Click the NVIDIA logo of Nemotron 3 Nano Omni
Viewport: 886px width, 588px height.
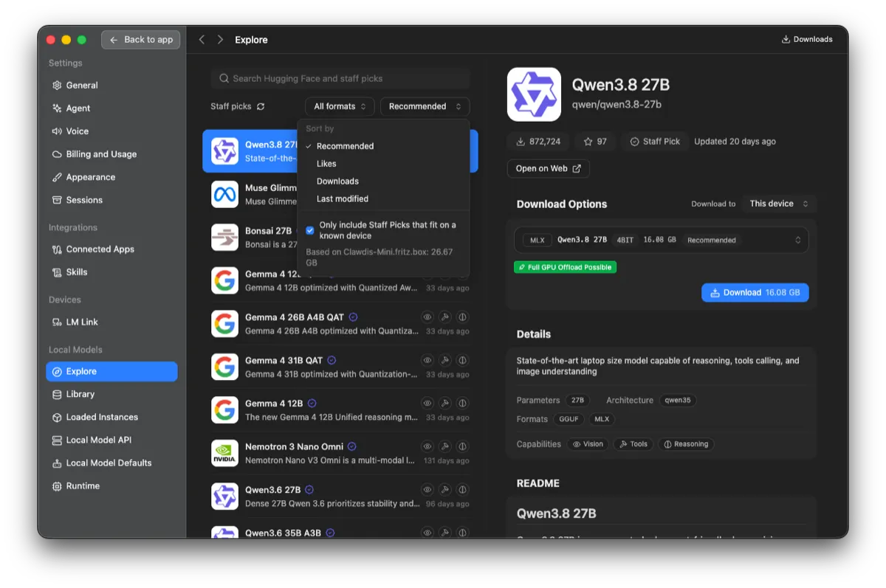pyautogui.click(x=225, y=453)
